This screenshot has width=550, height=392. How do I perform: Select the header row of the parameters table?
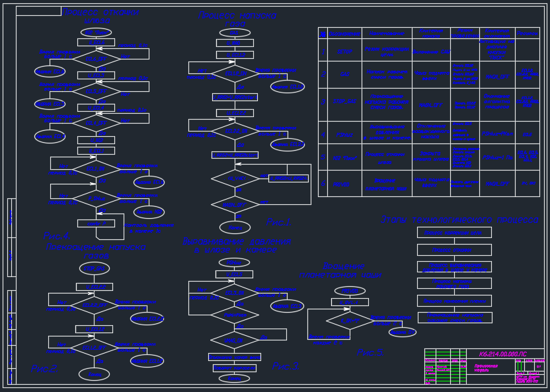click(x=428, y=33)
